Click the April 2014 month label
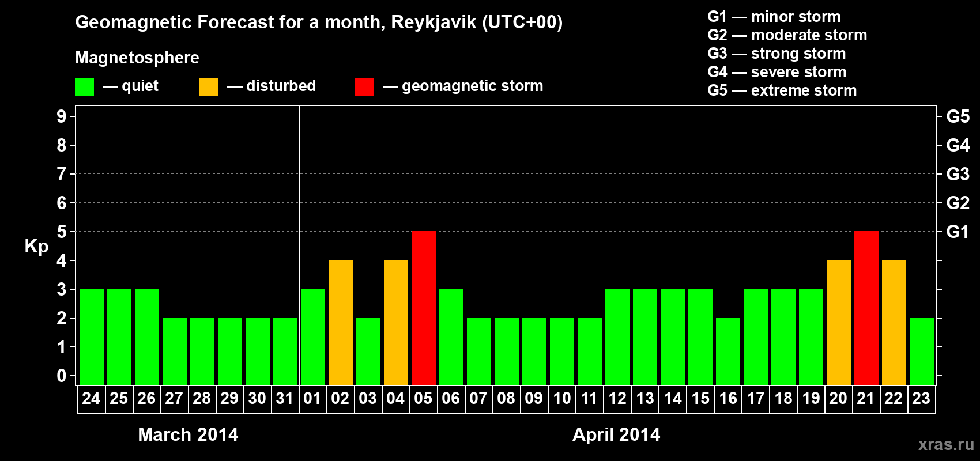The image size is (980, 461). (616, 434)
